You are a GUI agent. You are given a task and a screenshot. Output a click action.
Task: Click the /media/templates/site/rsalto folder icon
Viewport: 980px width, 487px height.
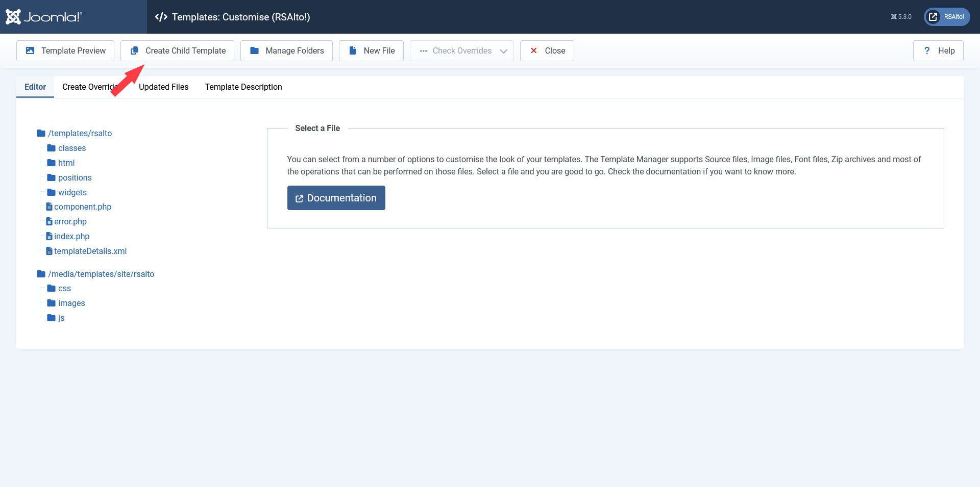pos(41,274)
